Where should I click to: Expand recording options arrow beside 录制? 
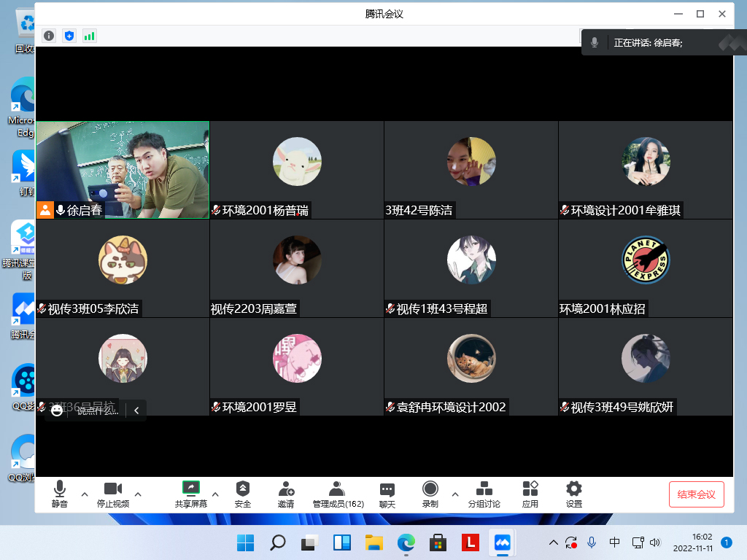coord(455,494)
